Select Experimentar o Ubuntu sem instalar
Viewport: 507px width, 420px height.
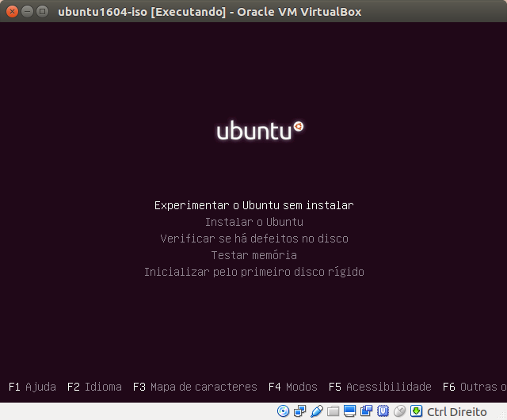click(254, 205)
